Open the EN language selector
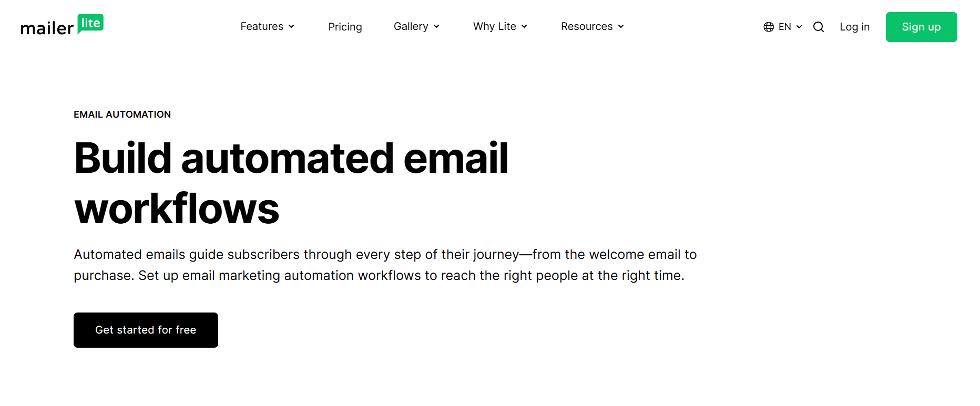This screenshot has height=406, width=980. [x=785, y=26]
